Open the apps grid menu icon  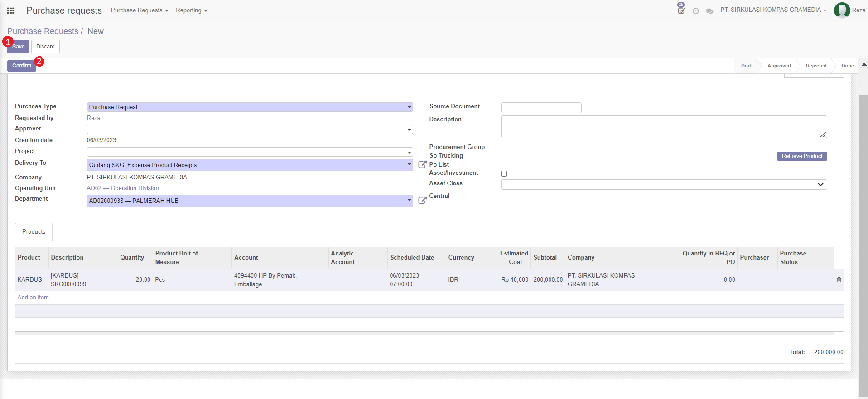point(11,10)
